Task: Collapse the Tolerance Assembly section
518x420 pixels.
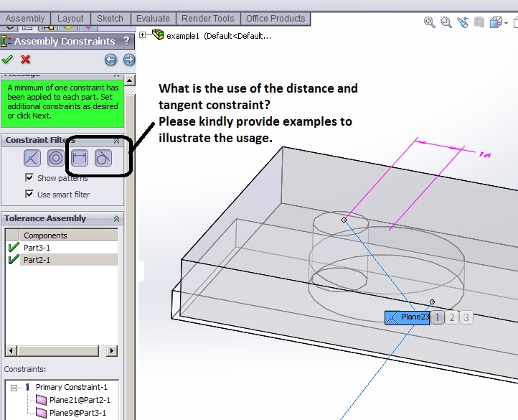Action: (x=116, y=219)
